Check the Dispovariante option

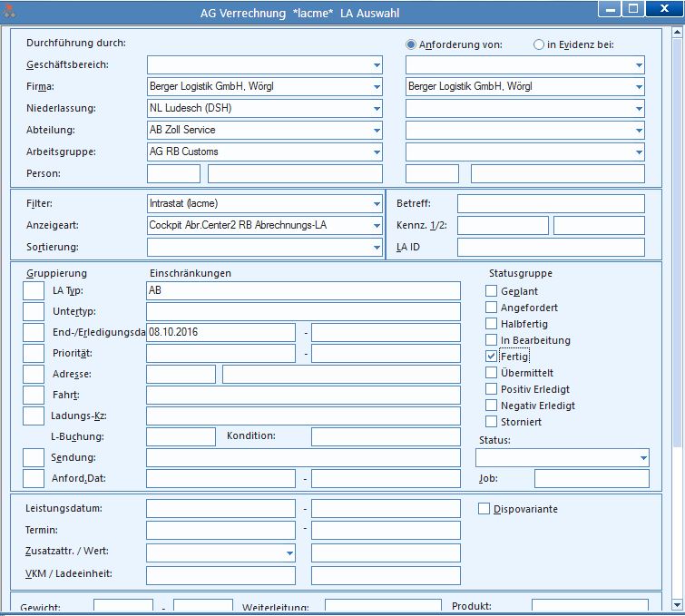tap(484, 509)
